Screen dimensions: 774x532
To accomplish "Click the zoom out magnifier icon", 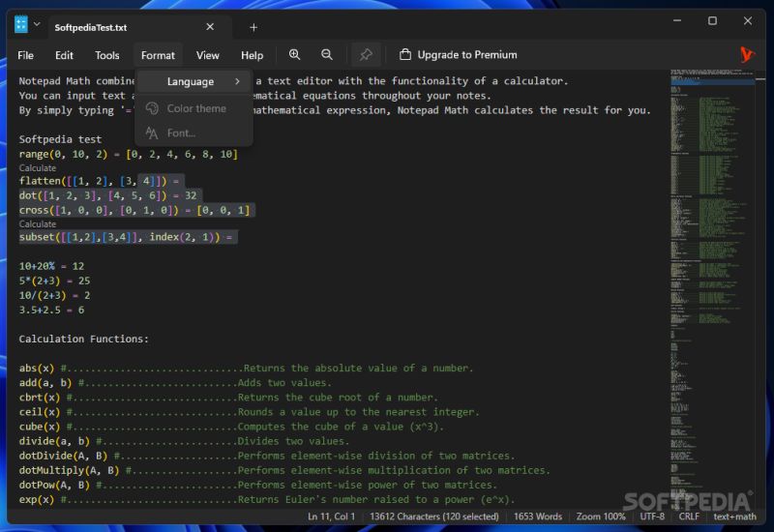I will (327, 55).
